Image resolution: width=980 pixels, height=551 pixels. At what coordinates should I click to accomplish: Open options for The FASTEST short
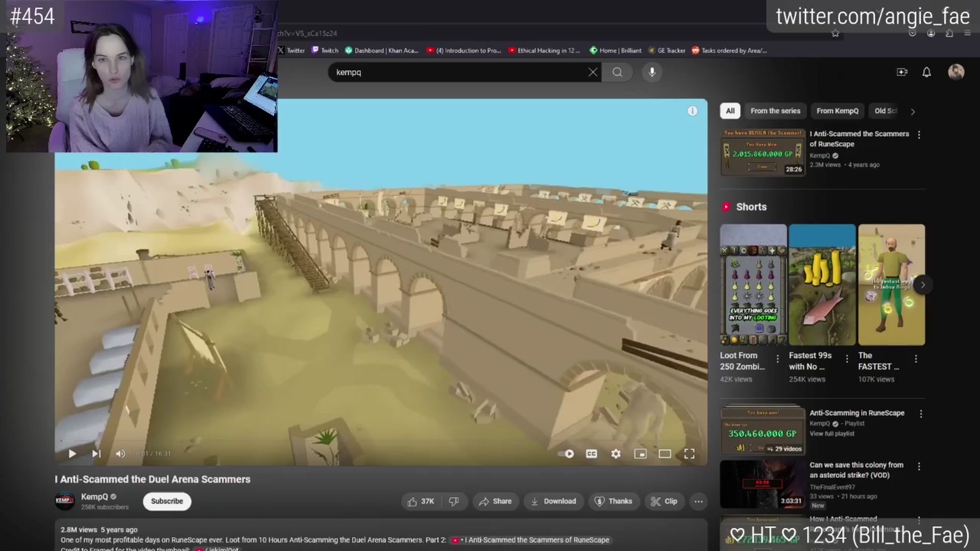click(916, 359)
